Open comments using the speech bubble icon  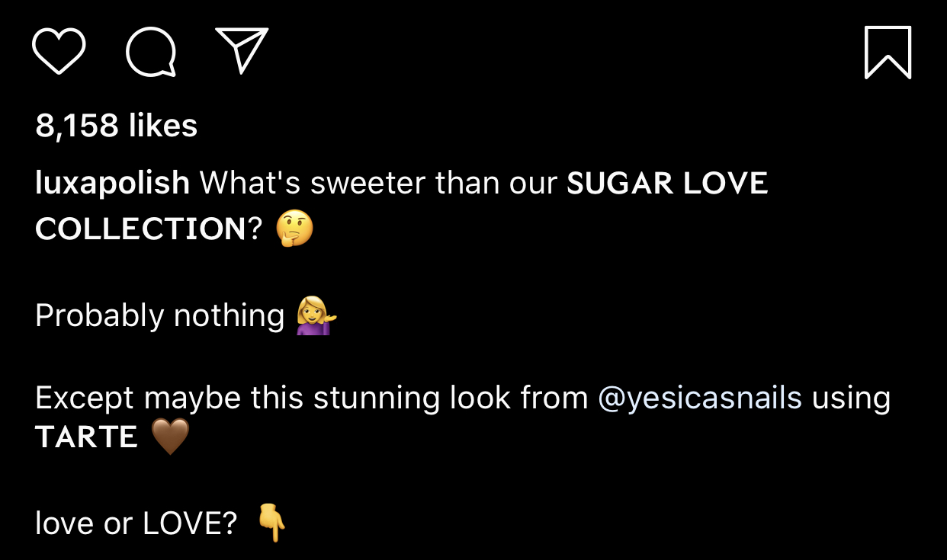point(151,52)
